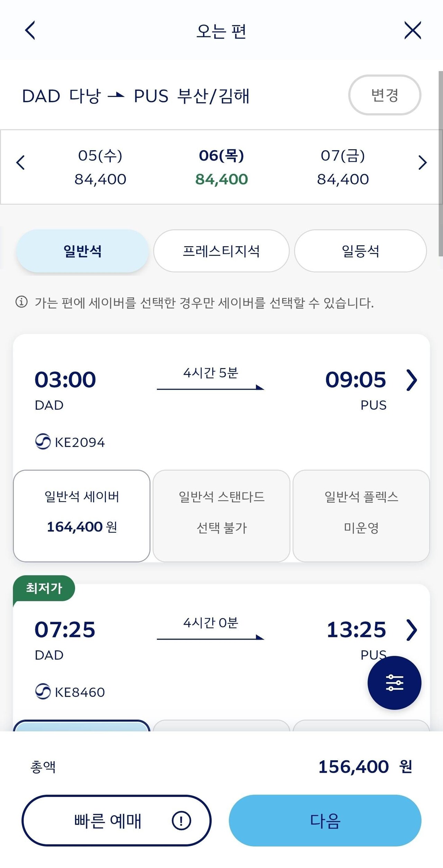Image resolution: width=443 pixels, height=868 pixels.
Task: Click the info icon next to saver notice
Action: coord(21,302)
